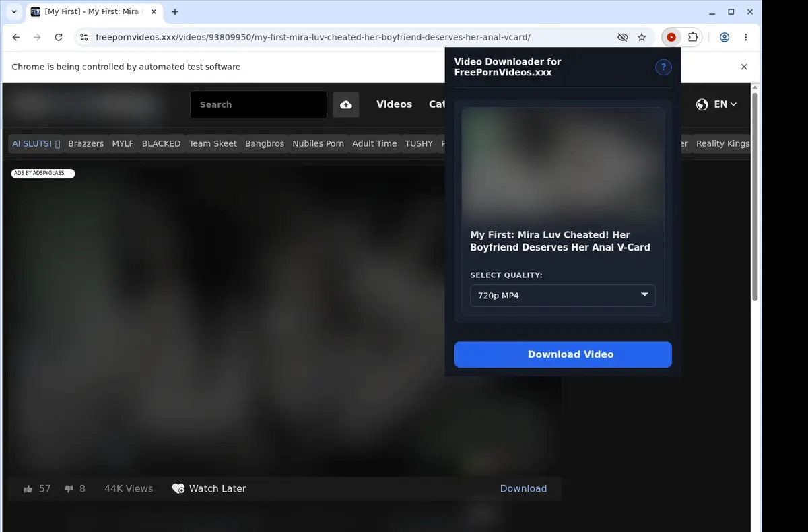This screenshot has width=808, height=532.
Task: Click the cloud upload icon
Action: 346,104
